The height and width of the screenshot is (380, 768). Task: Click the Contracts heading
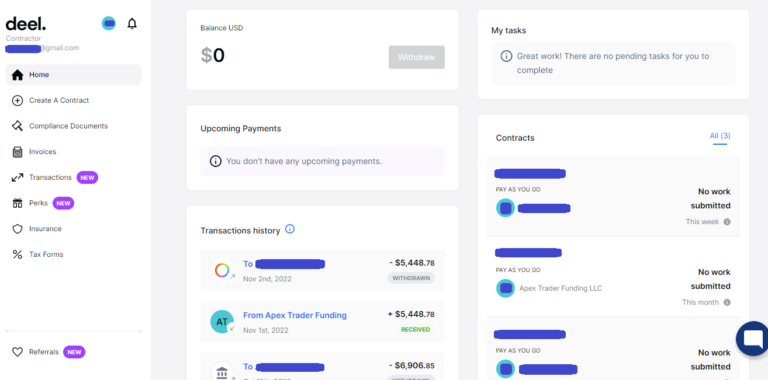[x=515, y=138]
